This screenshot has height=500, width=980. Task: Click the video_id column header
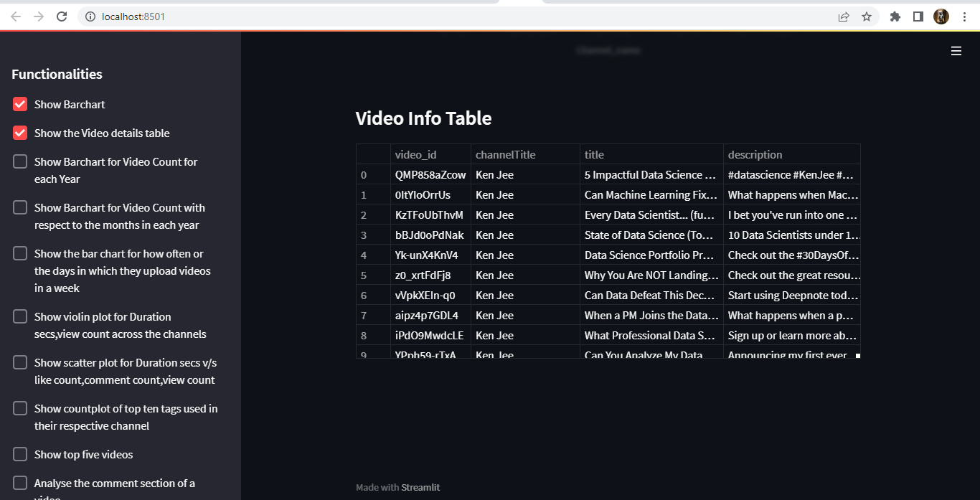point(416,154)
